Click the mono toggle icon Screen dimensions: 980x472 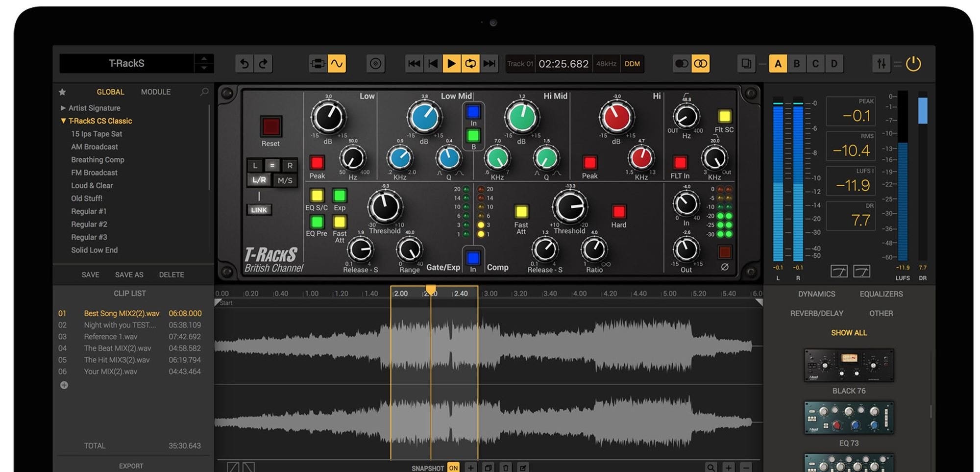(682, 64)
